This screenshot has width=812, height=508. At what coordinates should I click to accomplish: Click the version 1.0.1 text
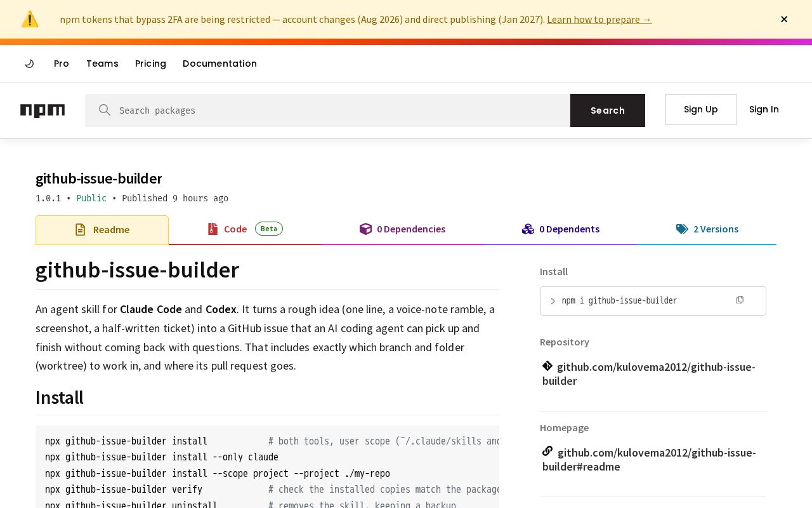[48, 198]
